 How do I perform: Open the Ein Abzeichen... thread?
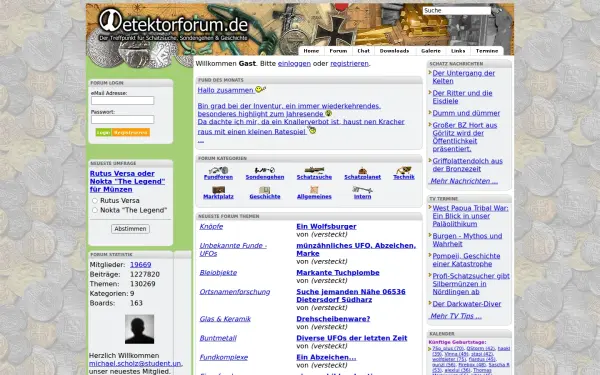[x=326, y=357]
